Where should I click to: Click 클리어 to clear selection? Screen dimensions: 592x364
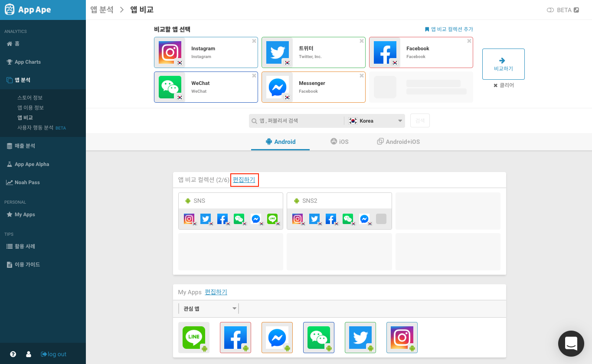(504, 85)
